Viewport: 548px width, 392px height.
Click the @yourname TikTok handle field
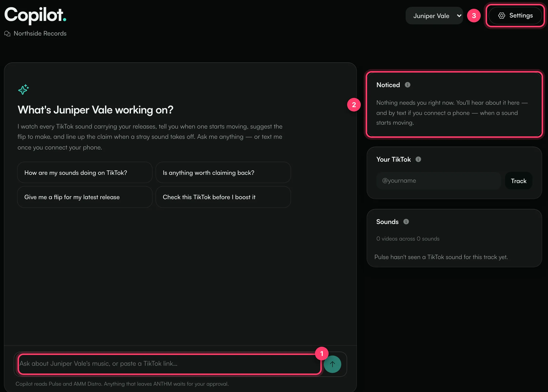point(439,181)
